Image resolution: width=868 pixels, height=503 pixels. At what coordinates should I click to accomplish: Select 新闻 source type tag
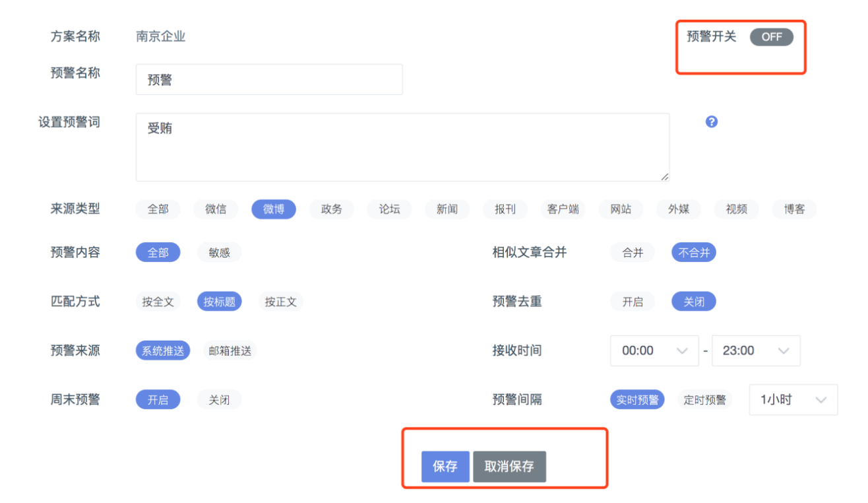pyautogui.click(x=447, y=209)
